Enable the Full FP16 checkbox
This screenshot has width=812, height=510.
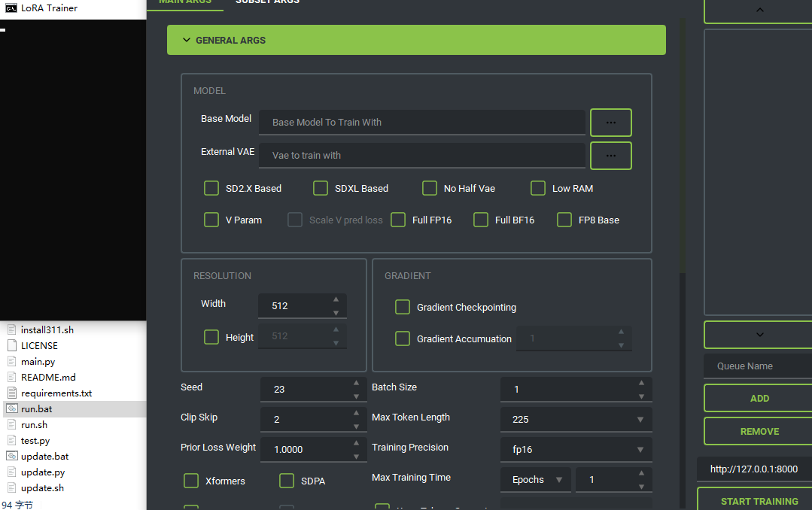pyautogui.click(x=398, y=220)
